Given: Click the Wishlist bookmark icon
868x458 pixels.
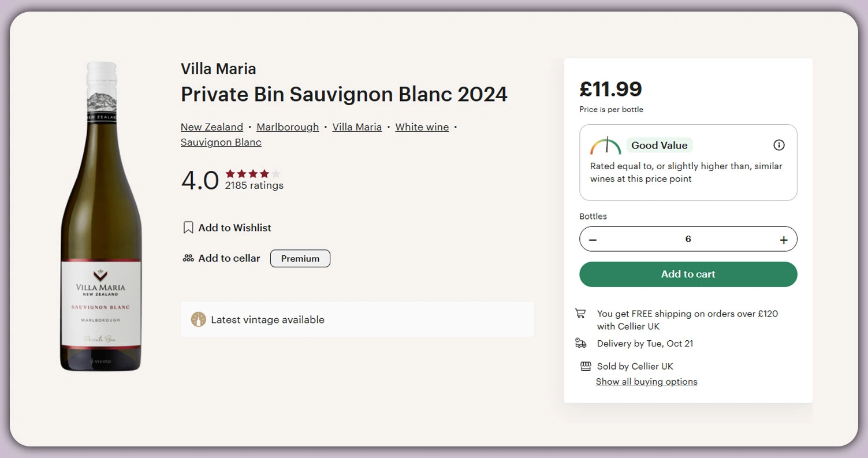Looking at the screenshot, I should click(x=188, y=228).
